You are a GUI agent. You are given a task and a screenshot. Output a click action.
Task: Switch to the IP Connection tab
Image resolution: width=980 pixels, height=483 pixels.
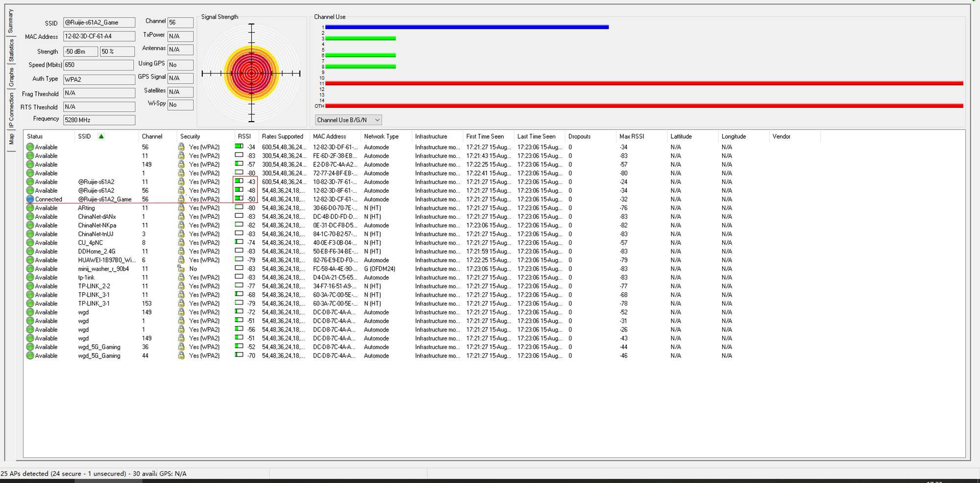click(11, 110)
